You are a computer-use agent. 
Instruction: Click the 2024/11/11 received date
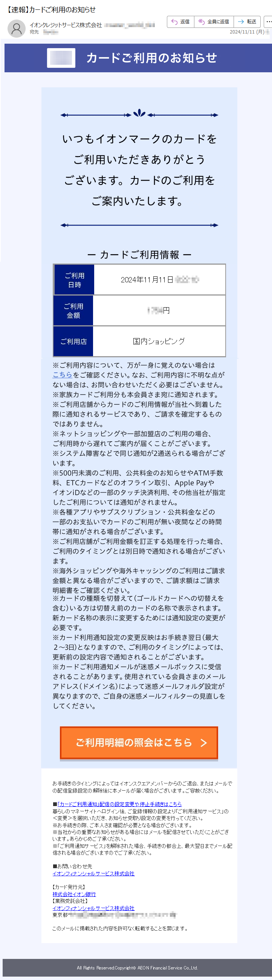247,32
